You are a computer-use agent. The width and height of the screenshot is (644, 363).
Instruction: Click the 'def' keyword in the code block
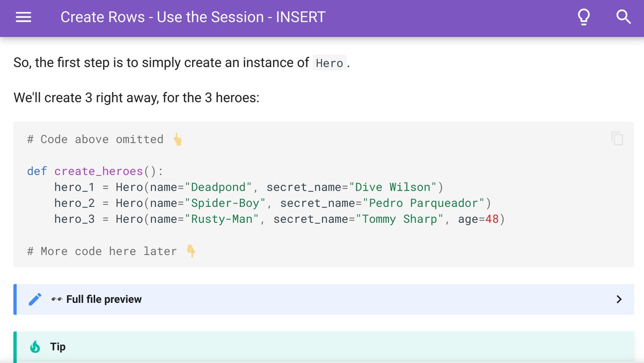pyautogui.click(x=37, y=171)
